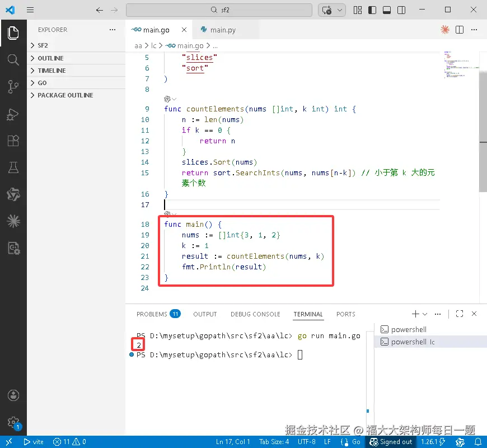Open Explorer Views and More Actions ellipsis

click(113, 30)
